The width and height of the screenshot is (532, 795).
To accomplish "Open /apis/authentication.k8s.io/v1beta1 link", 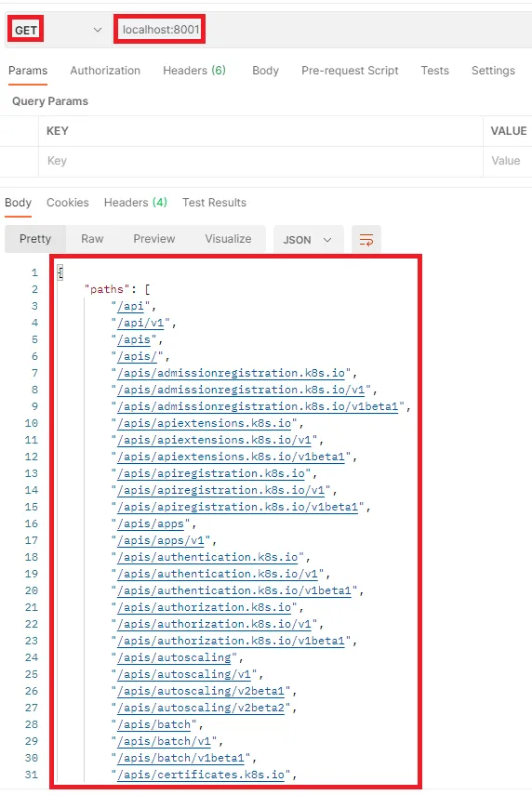I will coord(234,590).
